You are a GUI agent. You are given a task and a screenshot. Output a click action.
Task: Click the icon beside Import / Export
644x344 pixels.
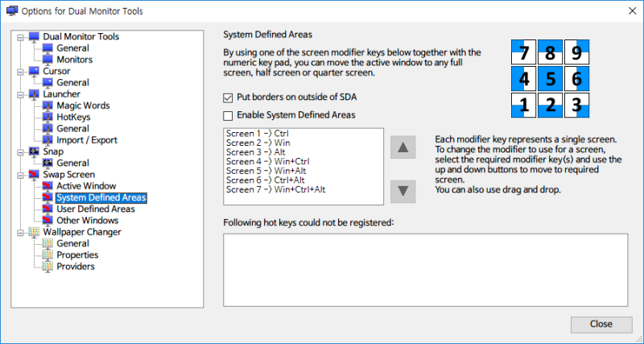pyautogui.click(x=47, y=140)
